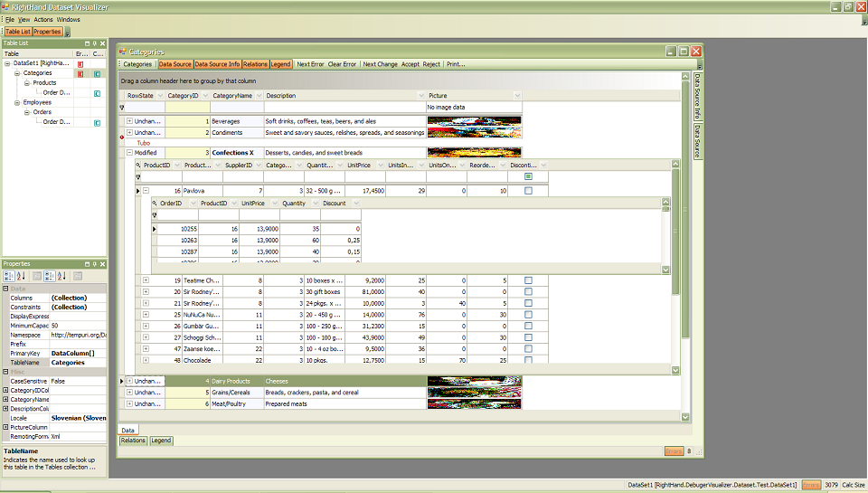Click the Categorized button in Properties toolbar

(x=8, y=276)
